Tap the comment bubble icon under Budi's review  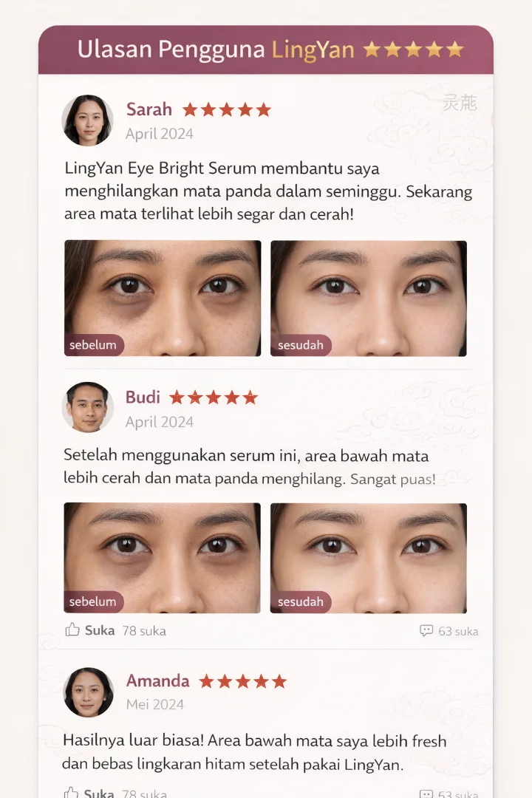(426, 631)
